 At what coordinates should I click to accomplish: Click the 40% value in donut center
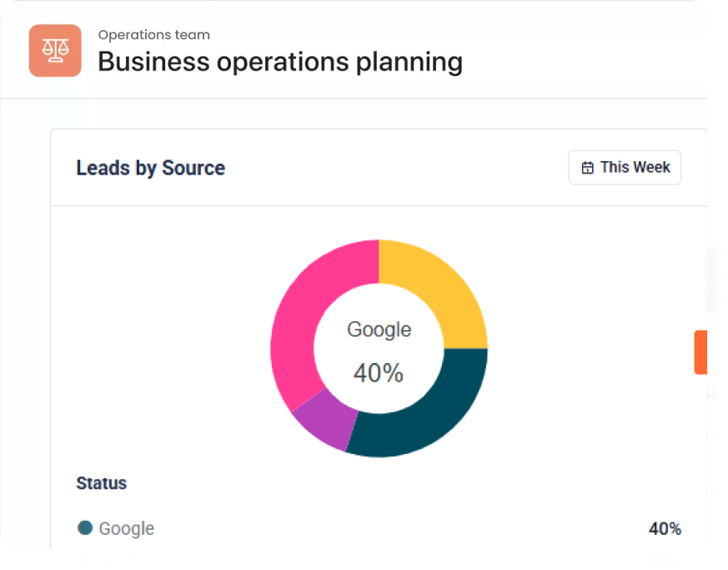pos(379,373)
